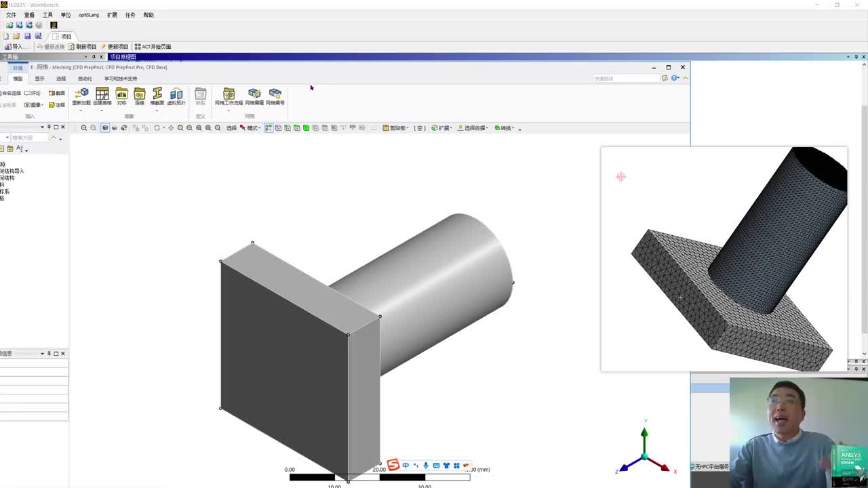Viewport: 868px width, 488px height.
Task: Click the 命名选择 named selection tool
Action: point(9,93)
